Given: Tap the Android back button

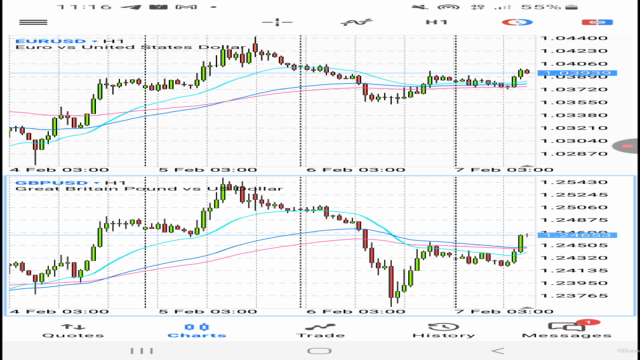Looking at the screenshot, I should point(498,351).
